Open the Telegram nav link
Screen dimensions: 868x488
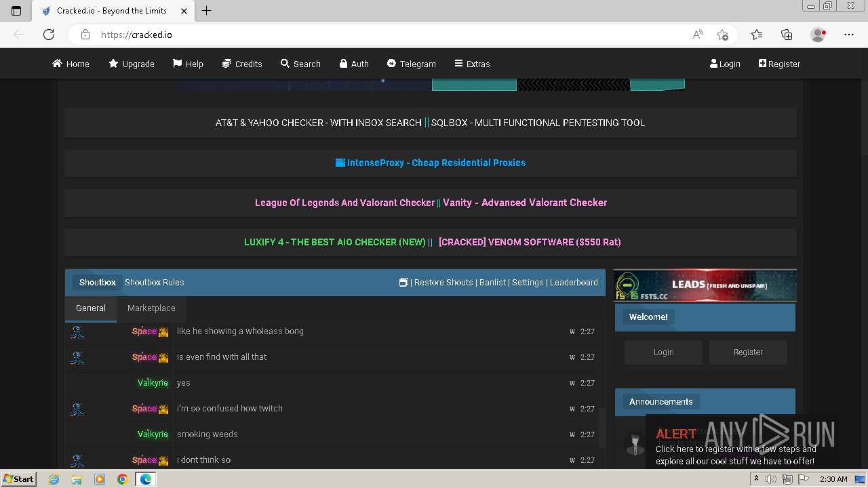(411, 64)
